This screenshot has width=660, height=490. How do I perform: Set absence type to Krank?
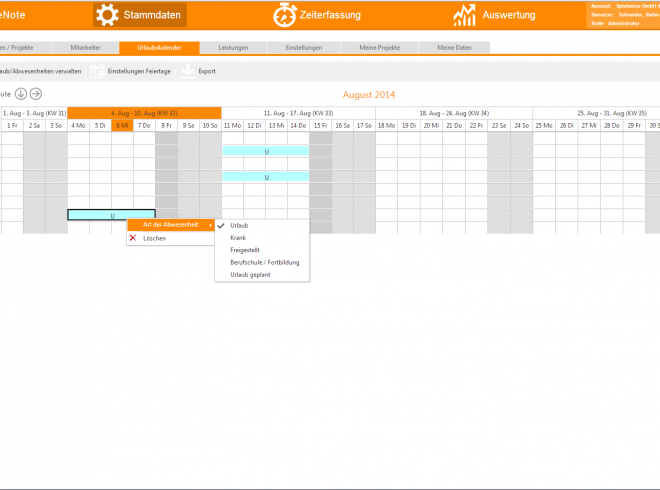tap(238, 238)
